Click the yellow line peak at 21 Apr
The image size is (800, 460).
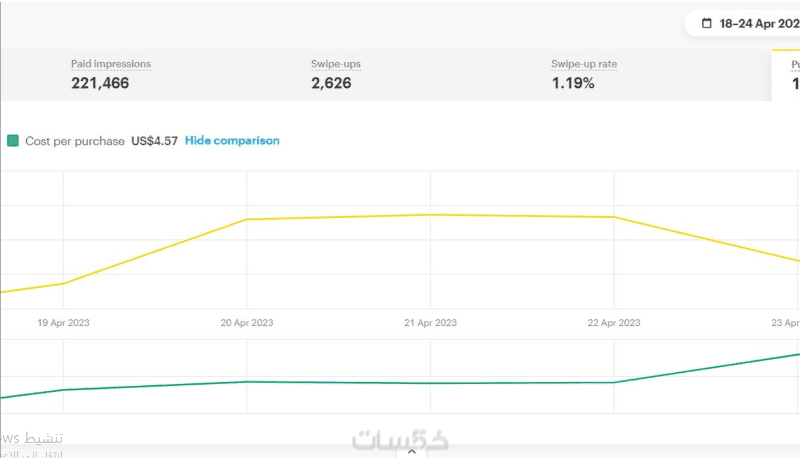pyautogui.click(x=430, y=214)
